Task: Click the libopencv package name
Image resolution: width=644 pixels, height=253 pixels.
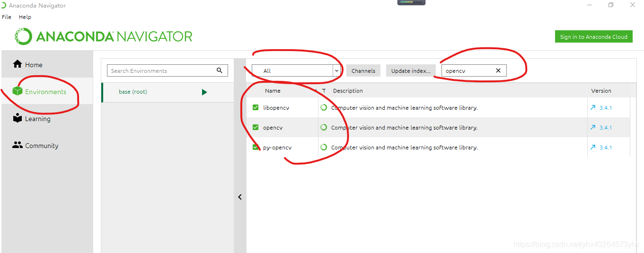Action: click(x=276, y=108)
